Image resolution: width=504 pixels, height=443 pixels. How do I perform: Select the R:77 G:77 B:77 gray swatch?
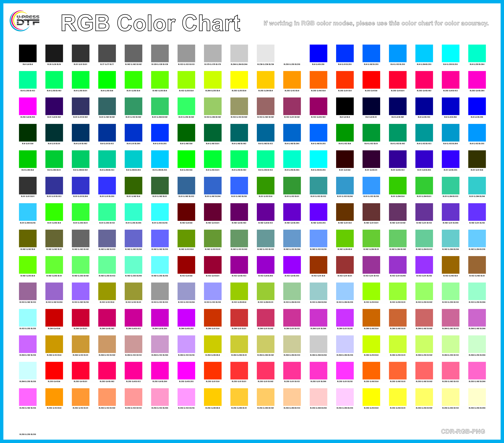[x=107, y=53]
